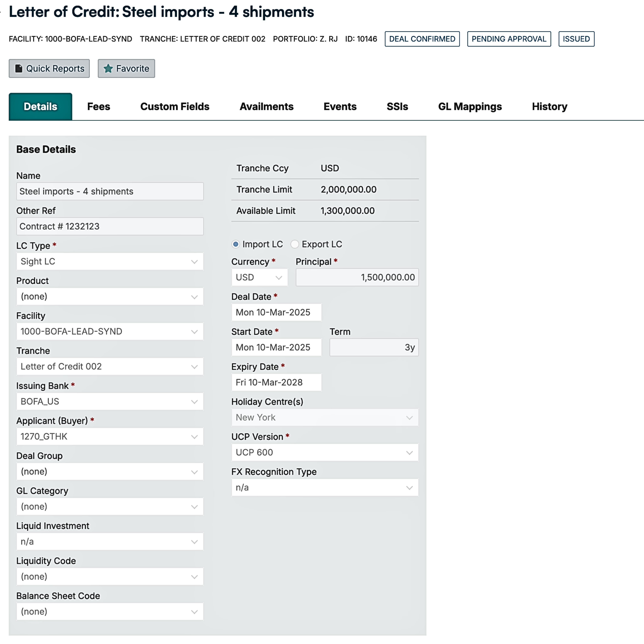Click the PENDING APPROVAL status badge

pos(509,39)
